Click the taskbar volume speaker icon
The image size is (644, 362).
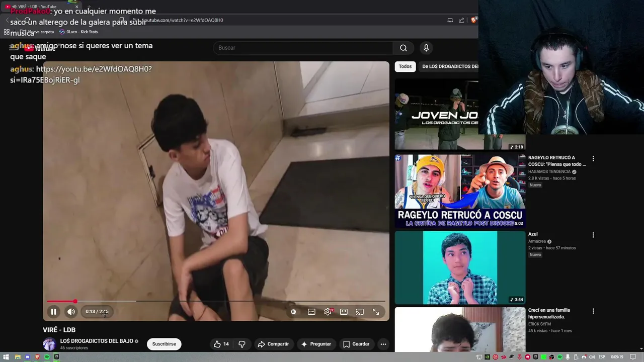coord(592,357)
